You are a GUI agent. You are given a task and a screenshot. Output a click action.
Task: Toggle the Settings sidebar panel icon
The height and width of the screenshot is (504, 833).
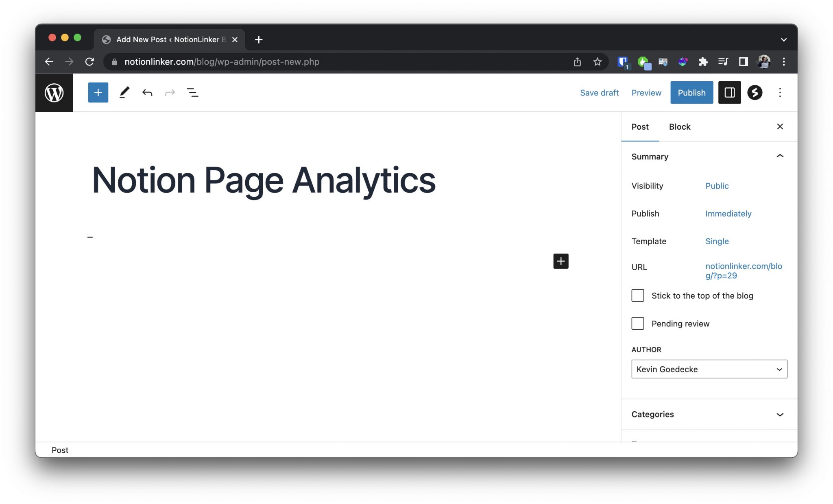tap(730, 92)
